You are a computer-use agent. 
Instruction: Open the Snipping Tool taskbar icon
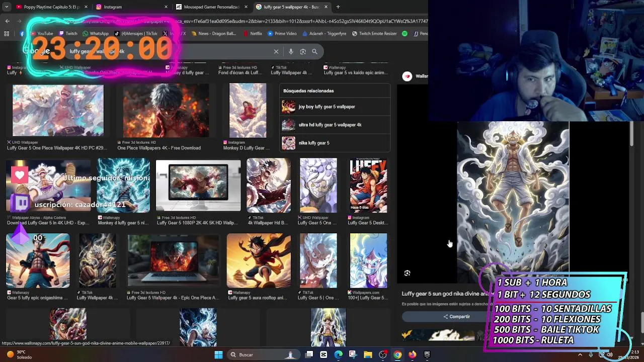[x=353, y=354]
